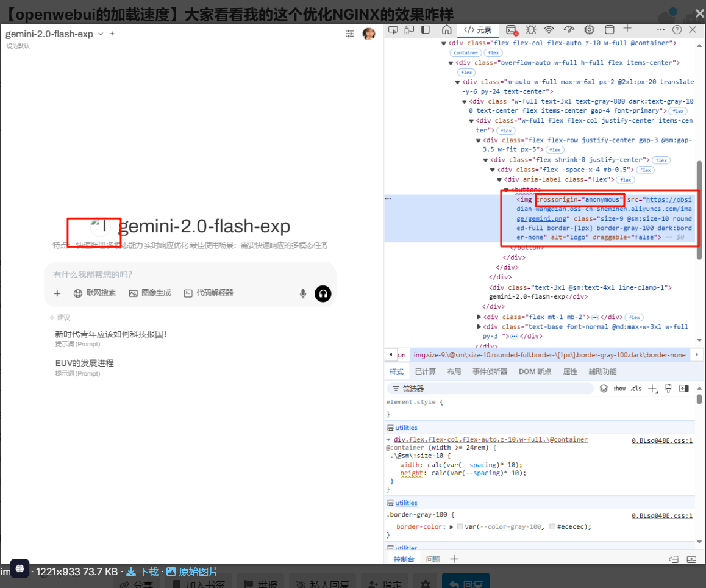Toggle 代码解释器 code interpreter

[209, 293]
